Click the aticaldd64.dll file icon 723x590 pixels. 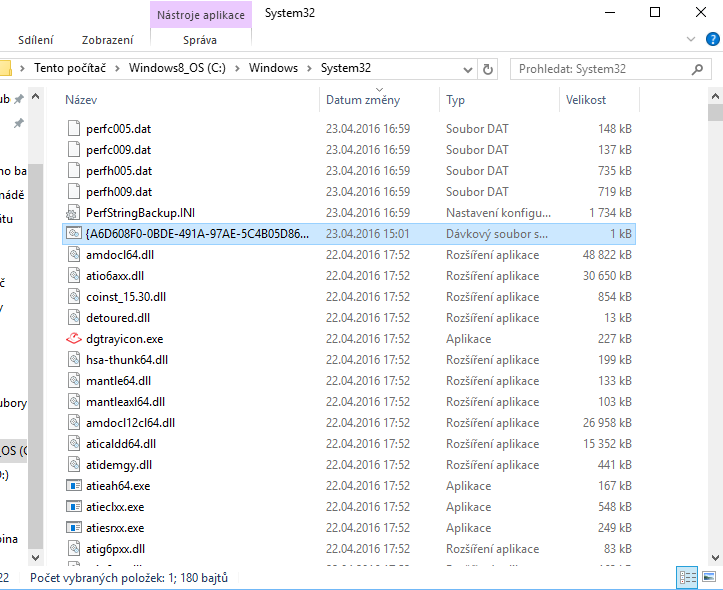click(74, 443)
